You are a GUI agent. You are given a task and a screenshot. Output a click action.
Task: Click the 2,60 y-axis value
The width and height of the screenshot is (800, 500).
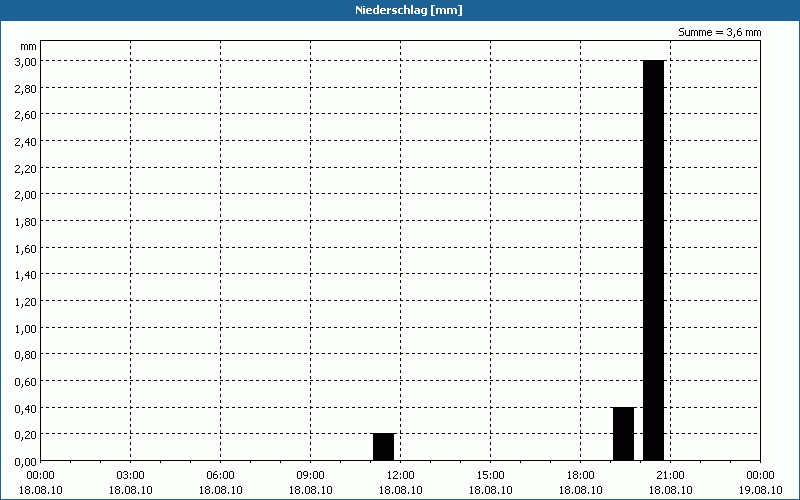click(26, 115)
